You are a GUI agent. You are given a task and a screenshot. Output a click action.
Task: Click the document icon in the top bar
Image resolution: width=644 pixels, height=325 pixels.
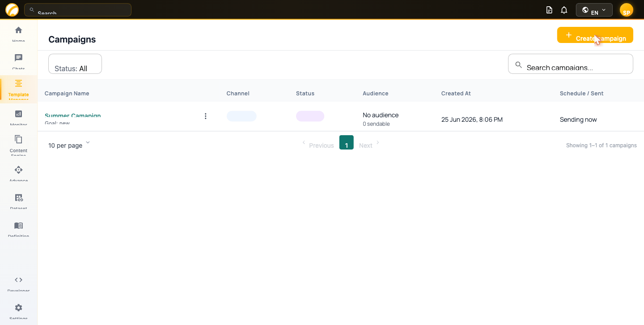(x=549, y=10)
